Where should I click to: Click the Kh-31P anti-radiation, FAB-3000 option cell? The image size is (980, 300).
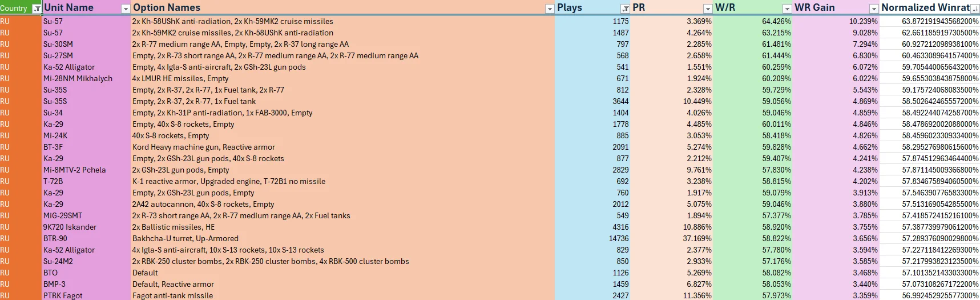point(343,113)
